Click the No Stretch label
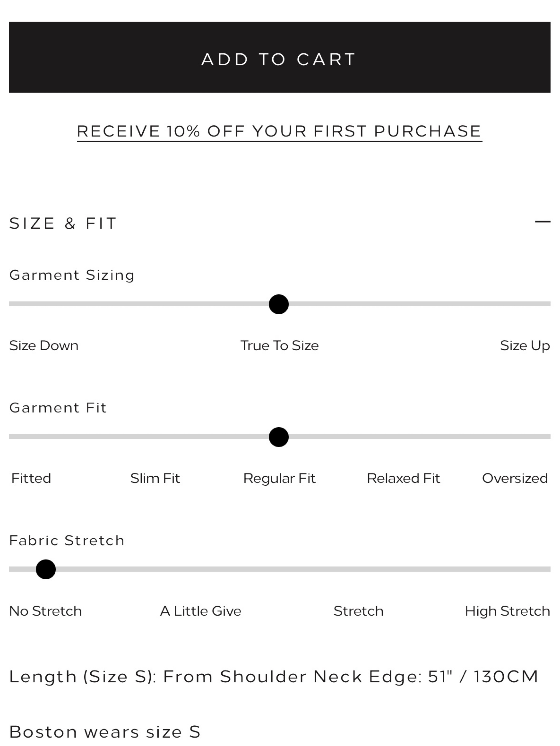Viewport: 560px width, 746px height. point(46,611)
